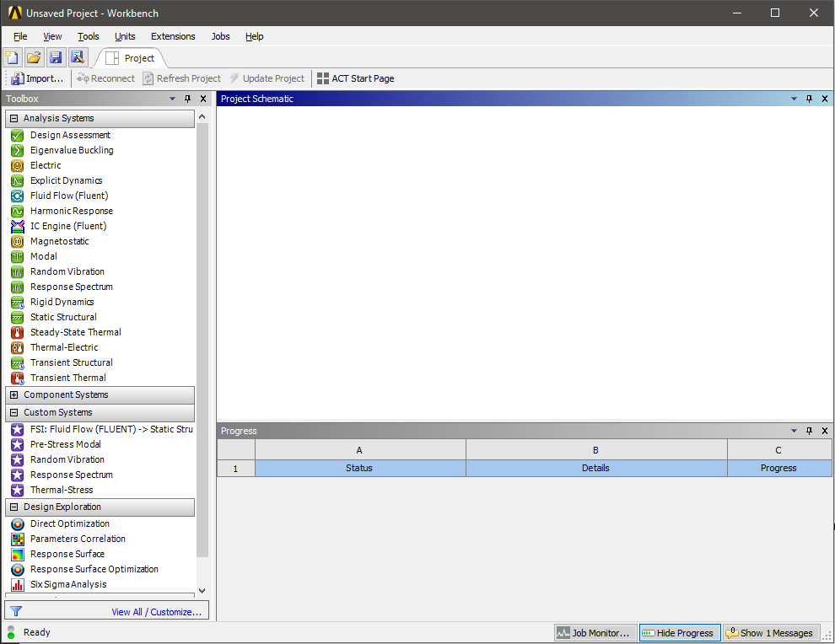Open the Help menu

(x=254, y=36)
